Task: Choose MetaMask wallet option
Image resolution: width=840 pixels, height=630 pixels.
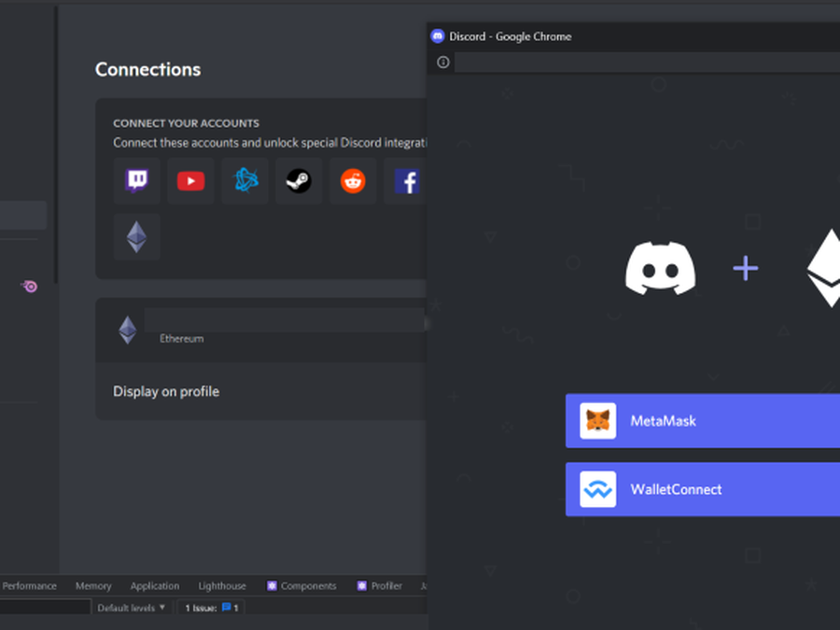Action: [x=703, y=421]
